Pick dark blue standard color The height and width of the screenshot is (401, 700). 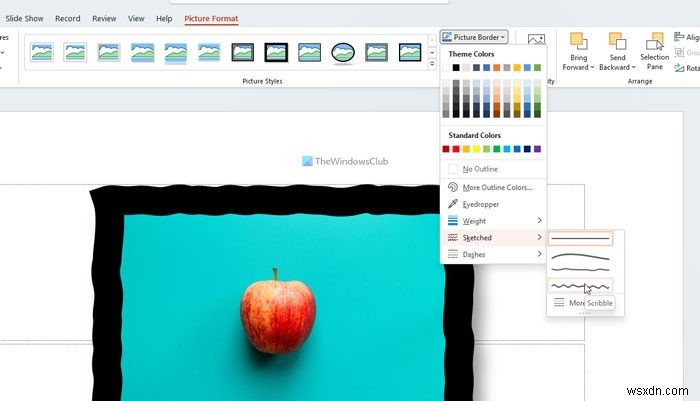527,149
